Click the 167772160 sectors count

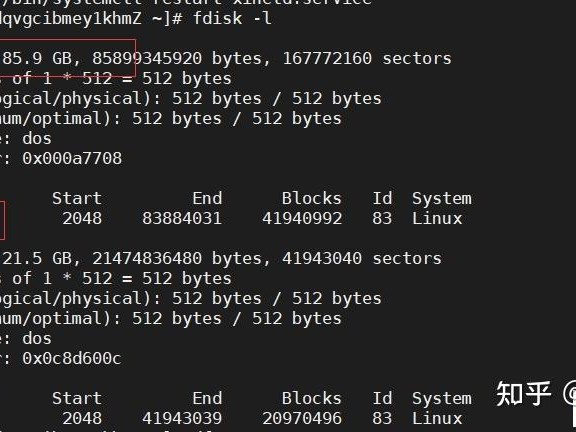tap(367, 58)
